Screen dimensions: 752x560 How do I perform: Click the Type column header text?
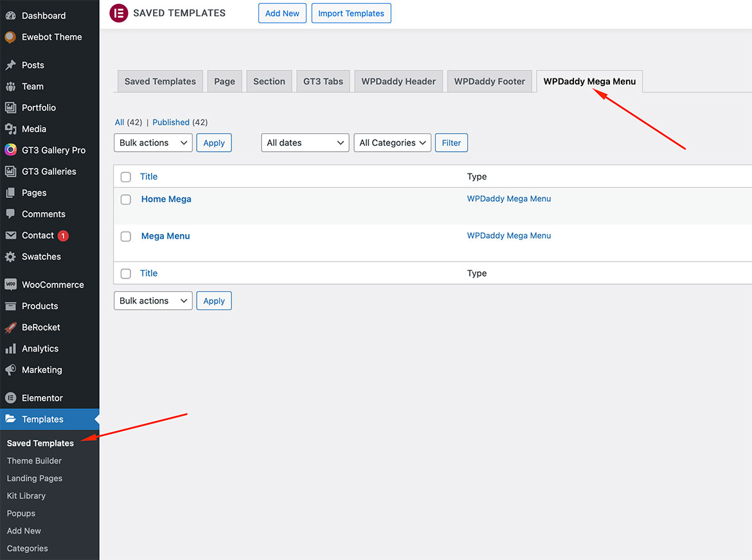(x=477, y=177)
